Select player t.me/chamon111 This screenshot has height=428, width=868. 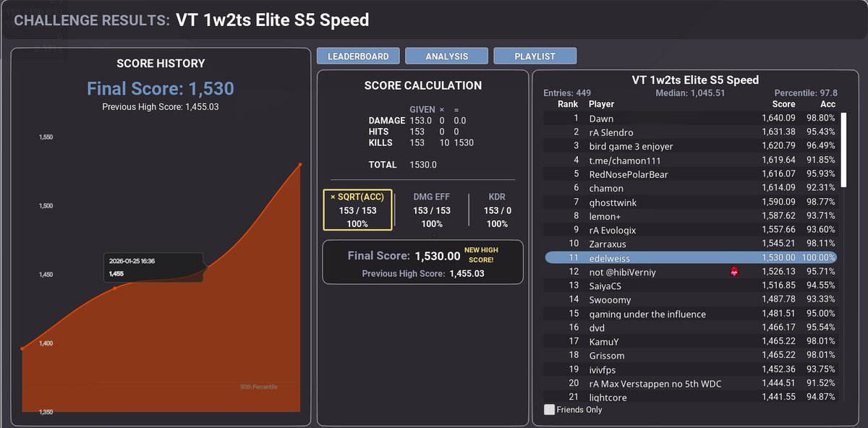pyautogui.click(x=691, y=160)
